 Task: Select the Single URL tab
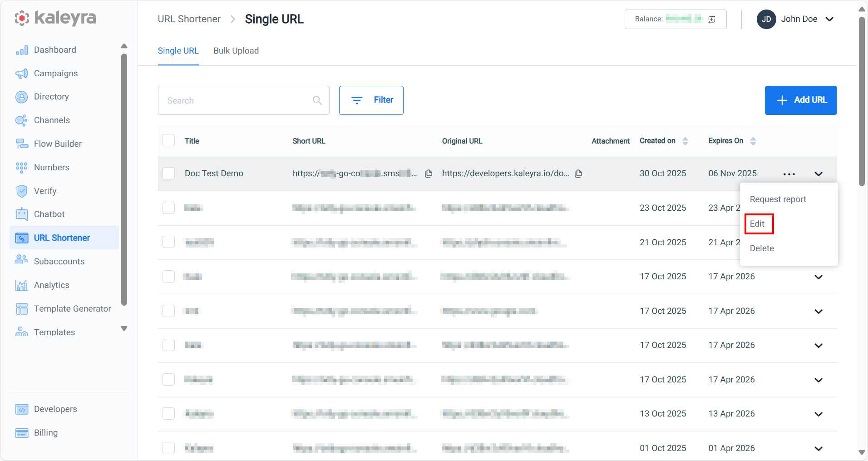click(178, 51)
